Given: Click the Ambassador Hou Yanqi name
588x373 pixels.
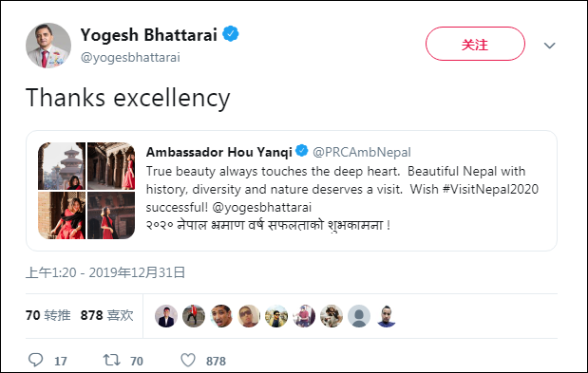Looking at the screenshot, I should point(219,152).
